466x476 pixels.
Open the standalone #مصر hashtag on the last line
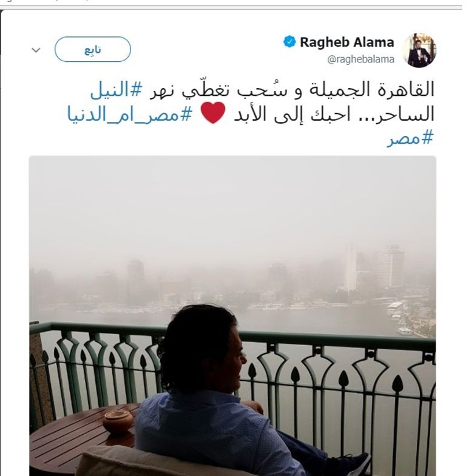[x=410, y=138]
